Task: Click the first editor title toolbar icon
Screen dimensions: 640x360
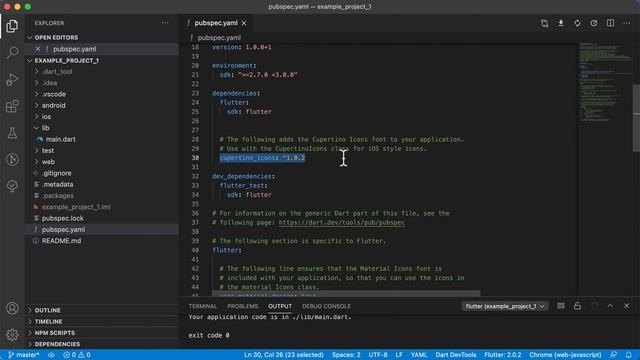Action: click(544, 23)
